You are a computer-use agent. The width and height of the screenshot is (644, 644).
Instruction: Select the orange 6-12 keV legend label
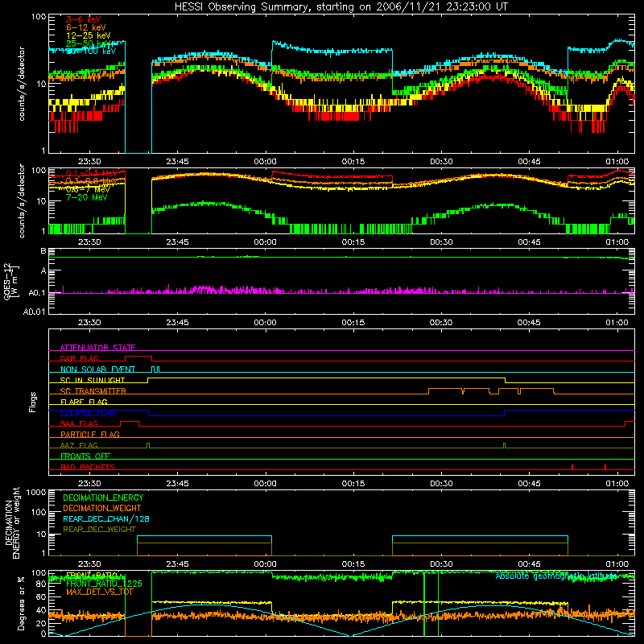coord(86,27)
